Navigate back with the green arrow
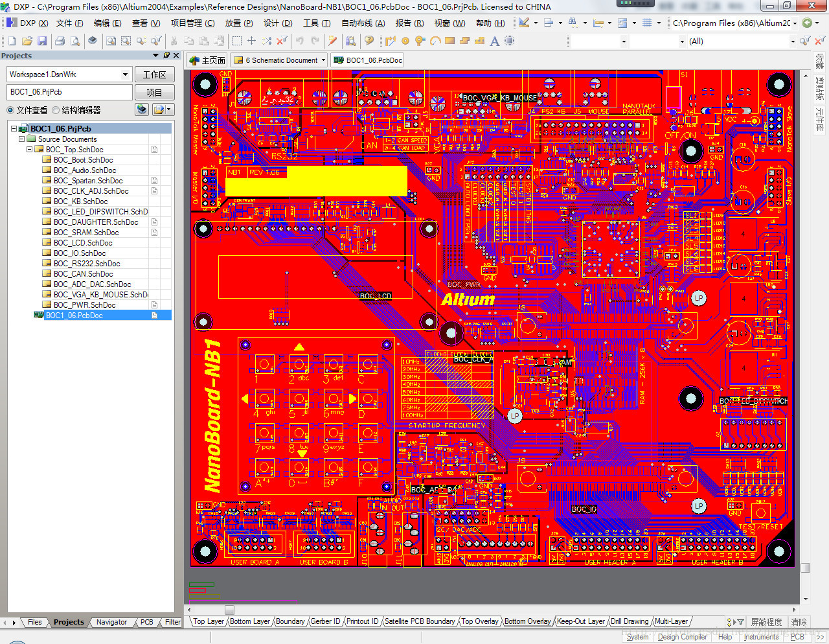The width and height of the screenshot is (829, 644). [x=807, y=23]
